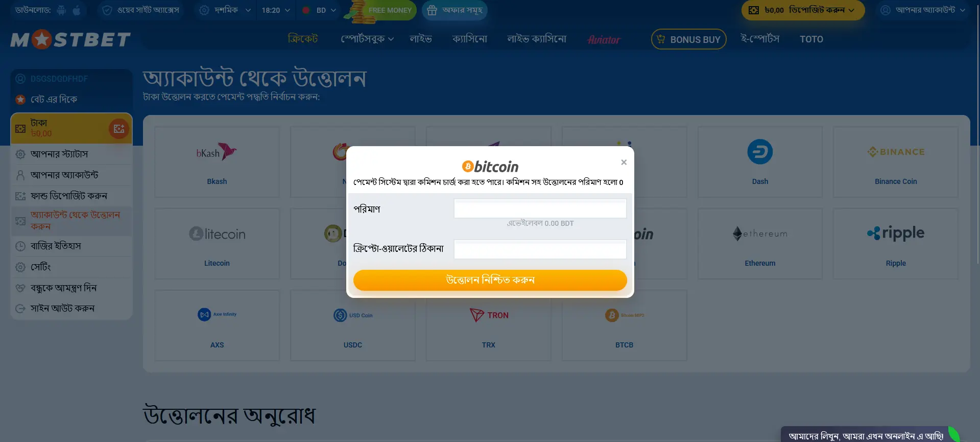Click the orange confirm withdrawal button
The image size is (980, 442).
pos(490,280)
